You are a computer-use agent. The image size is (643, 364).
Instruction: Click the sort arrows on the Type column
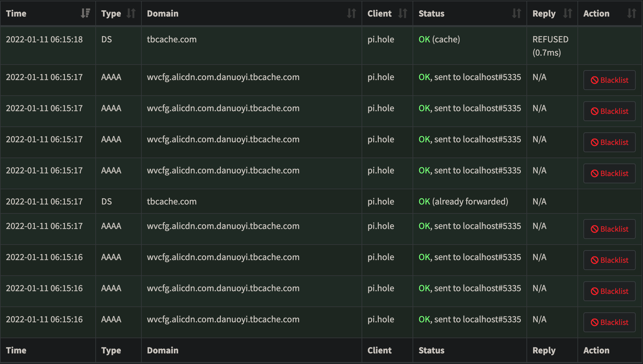tap(131, 13)
